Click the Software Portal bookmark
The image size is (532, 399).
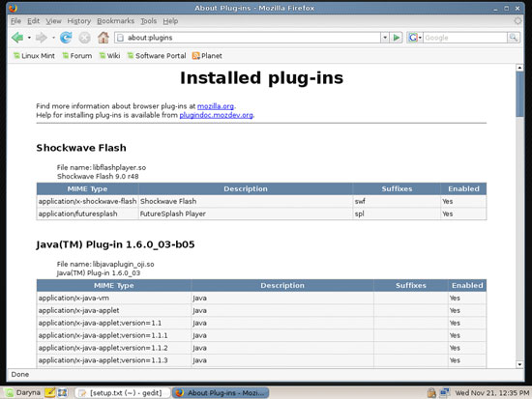pos(157,56)
